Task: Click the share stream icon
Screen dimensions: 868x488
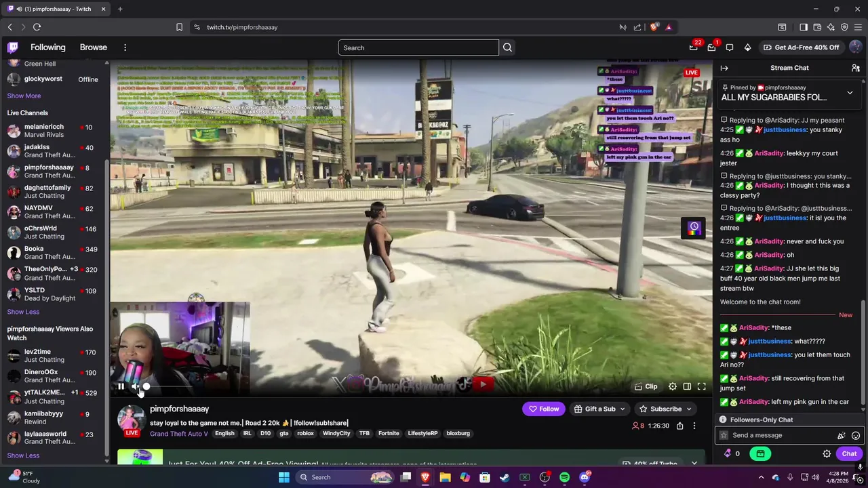Action: pos(679,426)
